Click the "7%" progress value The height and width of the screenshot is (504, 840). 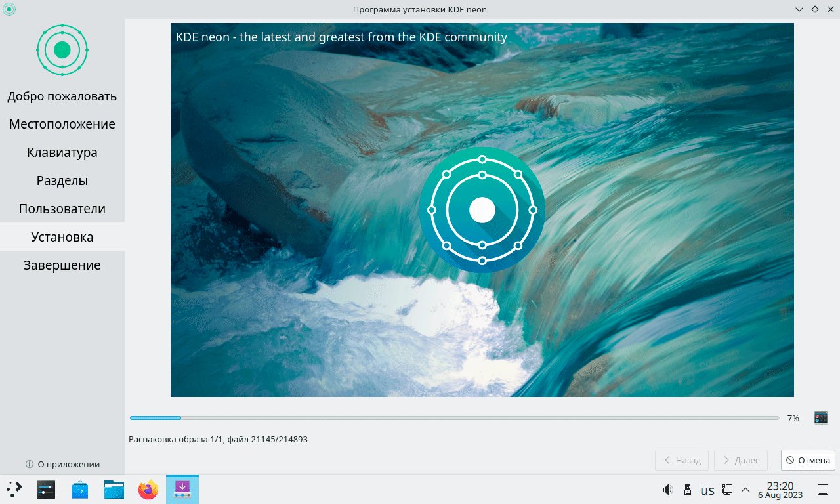[x=793, y=418]
